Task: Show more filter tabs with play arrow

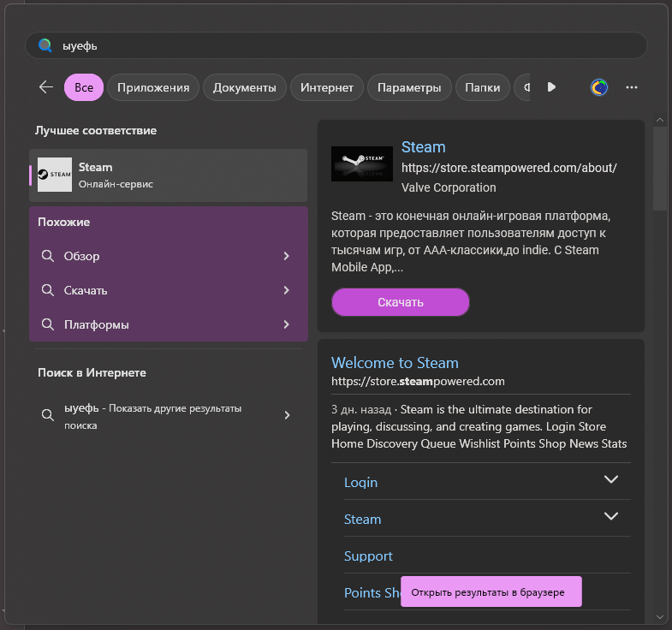Action: (551, 87)
